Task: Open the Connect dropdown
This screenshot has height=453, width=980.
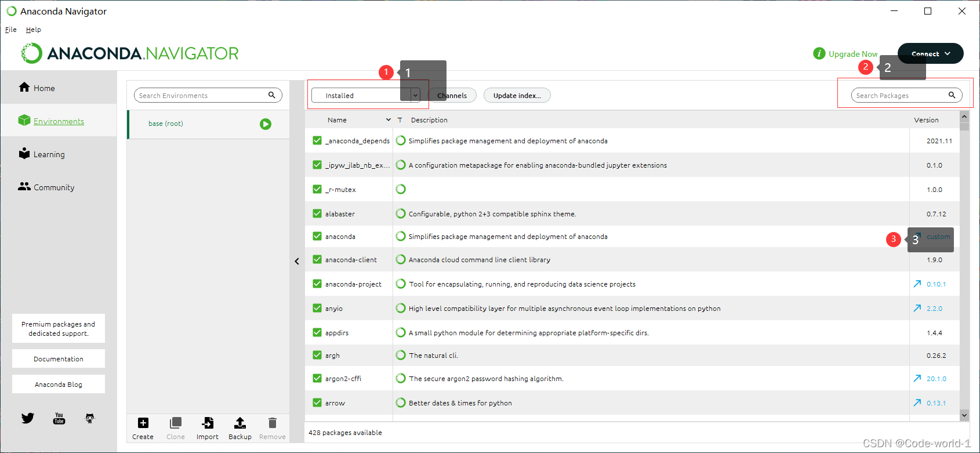Action: 930,53
